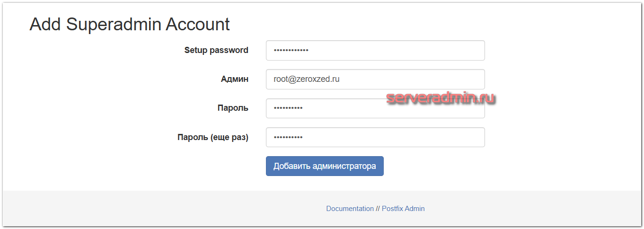This screenshot has height=229, width=644.
Task: Click the Админ field label
Action: 234,79
